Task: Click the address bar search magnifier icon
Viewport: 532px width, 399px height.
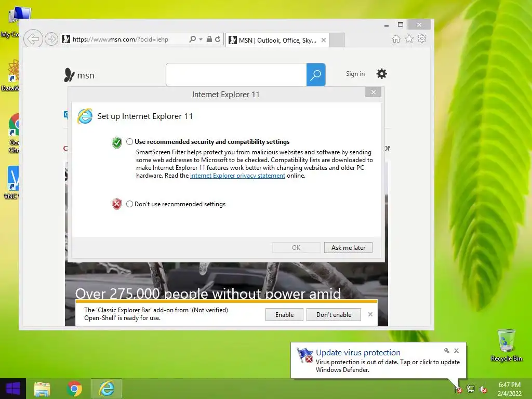Action: point(192,39)
